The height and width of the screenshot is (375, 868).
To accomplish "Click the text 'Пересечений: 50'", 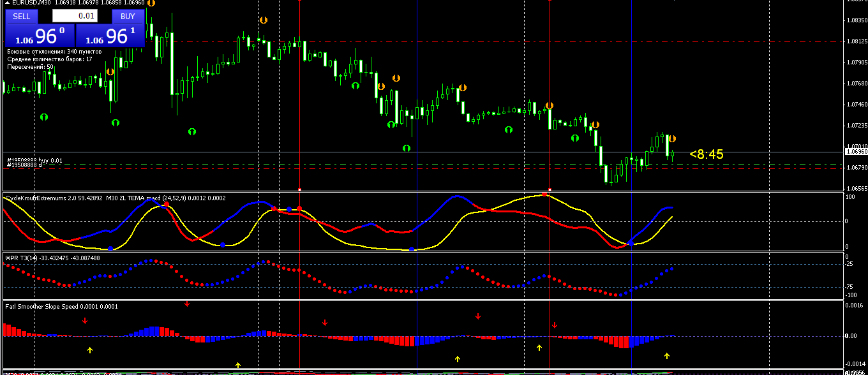I will [31, 66].
